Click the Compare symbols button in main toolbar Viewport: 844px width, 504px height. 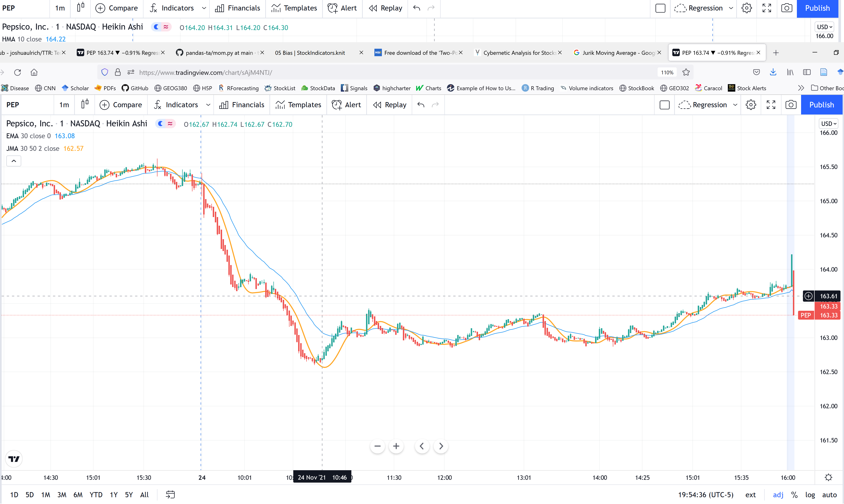coord(121,105)
